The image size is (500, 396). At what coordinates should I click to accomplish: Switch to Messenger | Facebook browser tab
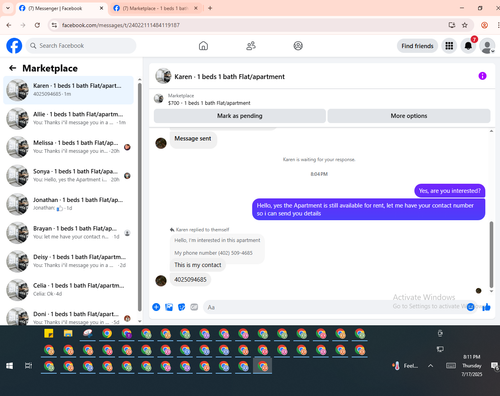pos(61,8)
